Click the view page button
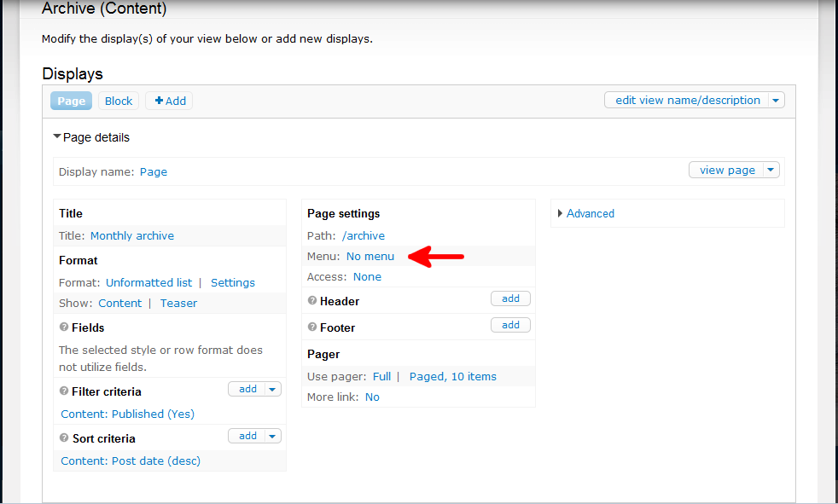 (x=727, y=171)
